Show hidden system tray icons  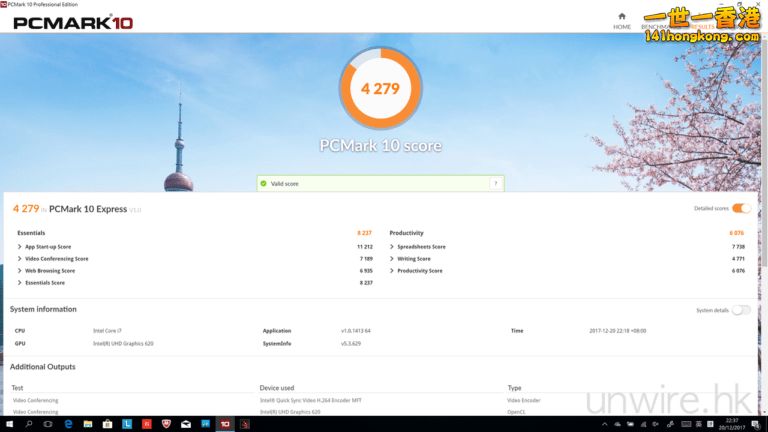[x=604, y=424]
